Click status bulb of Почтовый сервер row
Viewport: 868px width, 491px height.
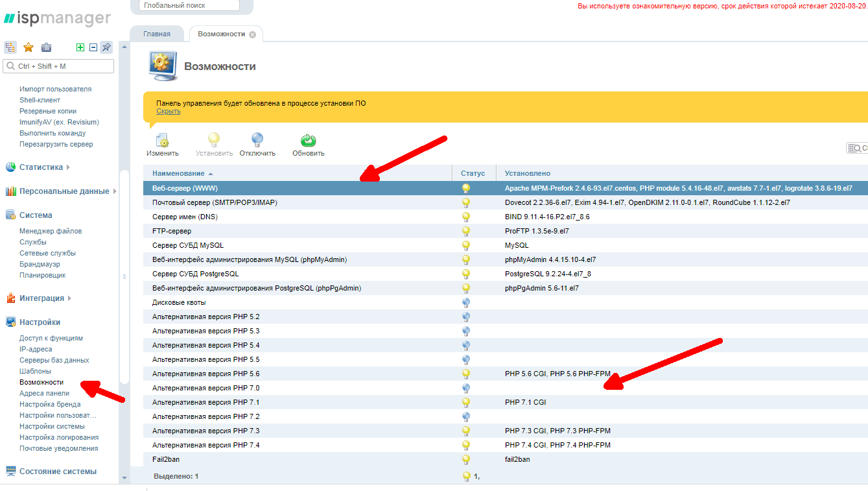tap(465, 202)
